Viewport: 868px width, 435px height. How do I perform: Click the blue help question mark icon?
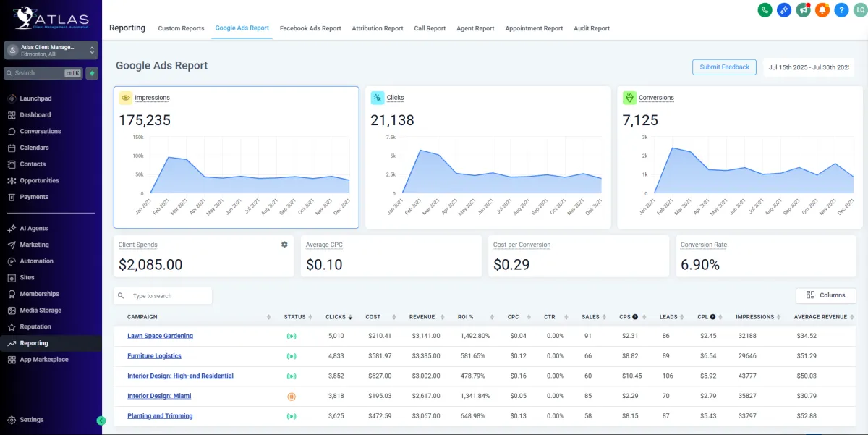841,10
